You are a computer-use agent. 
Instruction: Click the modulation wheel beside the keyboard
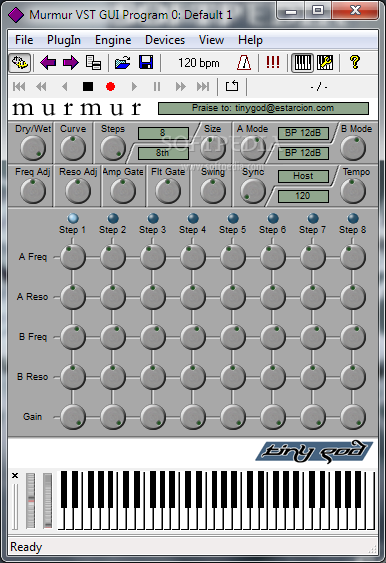(47, 501)
